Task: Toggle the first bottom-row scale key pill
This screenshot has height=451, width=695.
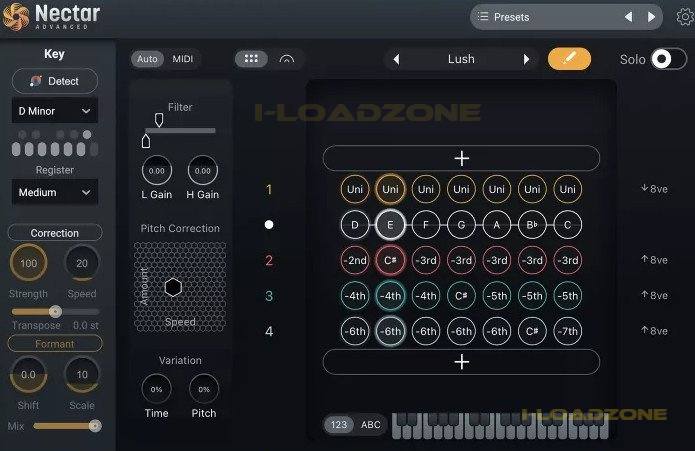Action: (16, 149)
